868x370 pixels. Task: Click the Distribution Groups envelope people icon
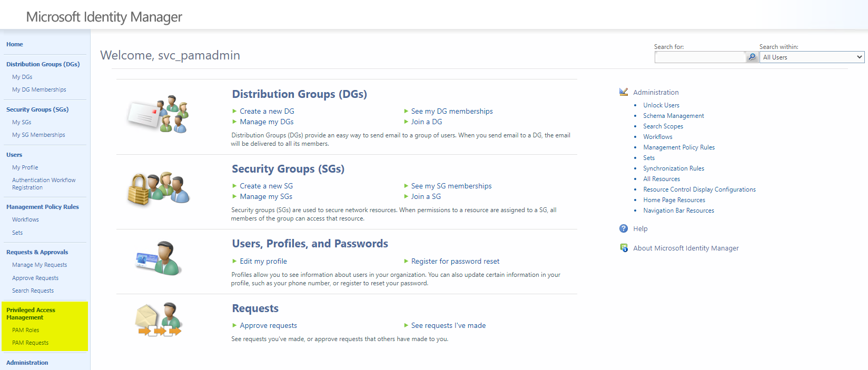click(x=159, y=114)
